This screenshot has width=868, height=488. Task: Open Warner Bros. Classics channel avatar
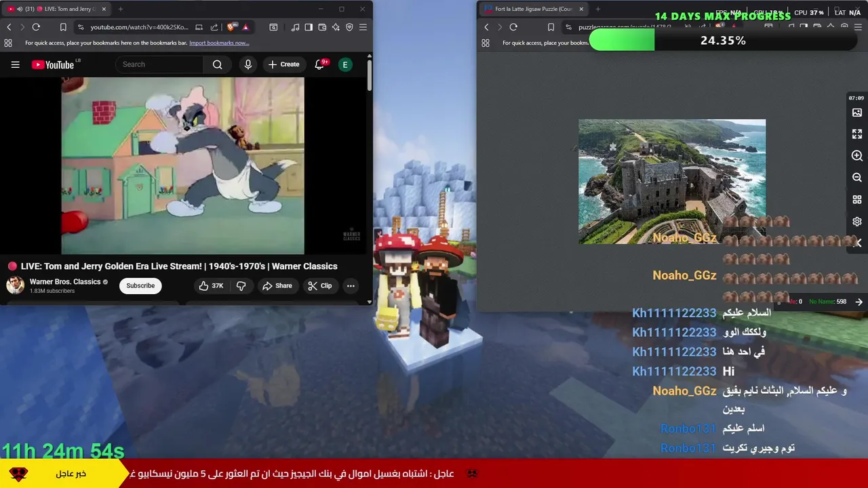tap(15, 285)
